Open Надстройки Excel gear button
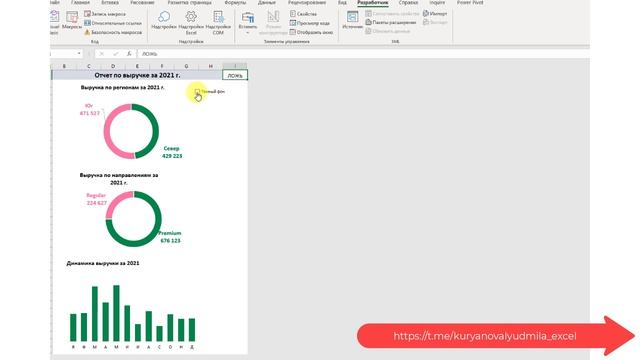 click(191, 22)
